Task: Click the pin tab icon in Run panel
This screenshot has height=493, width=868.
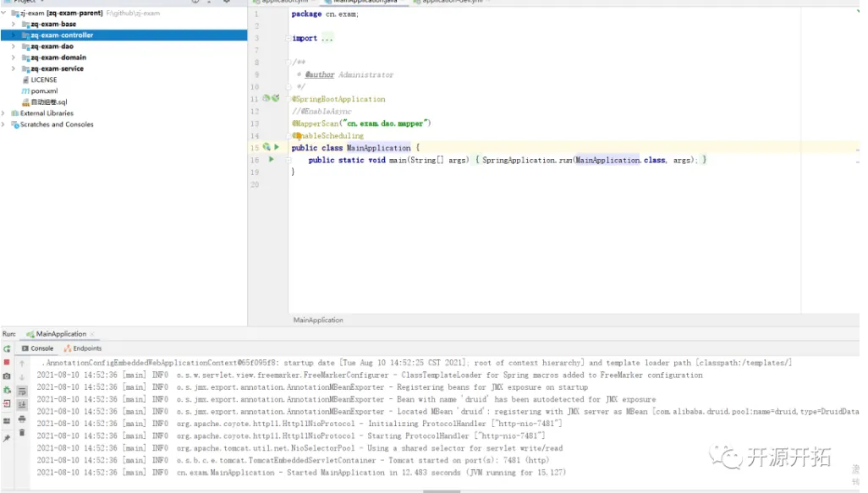Action: (x=7, y=438)
